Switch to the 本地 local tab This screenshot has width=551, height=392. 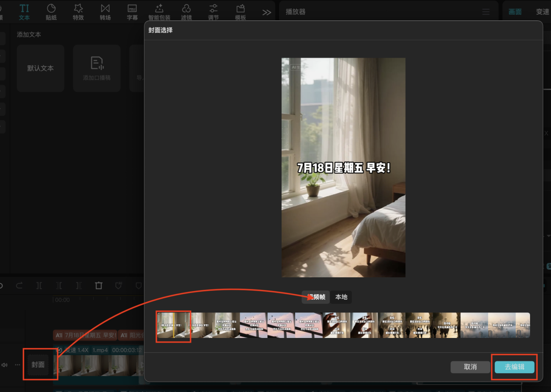pos(341,297)
